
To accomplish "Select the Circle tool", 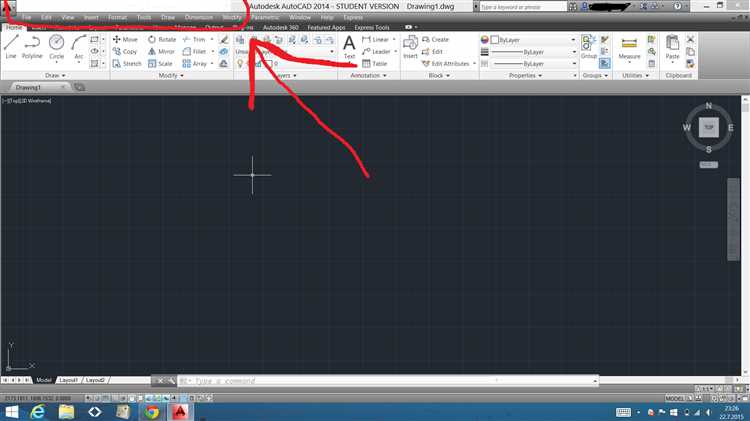I will pos(56,47).
